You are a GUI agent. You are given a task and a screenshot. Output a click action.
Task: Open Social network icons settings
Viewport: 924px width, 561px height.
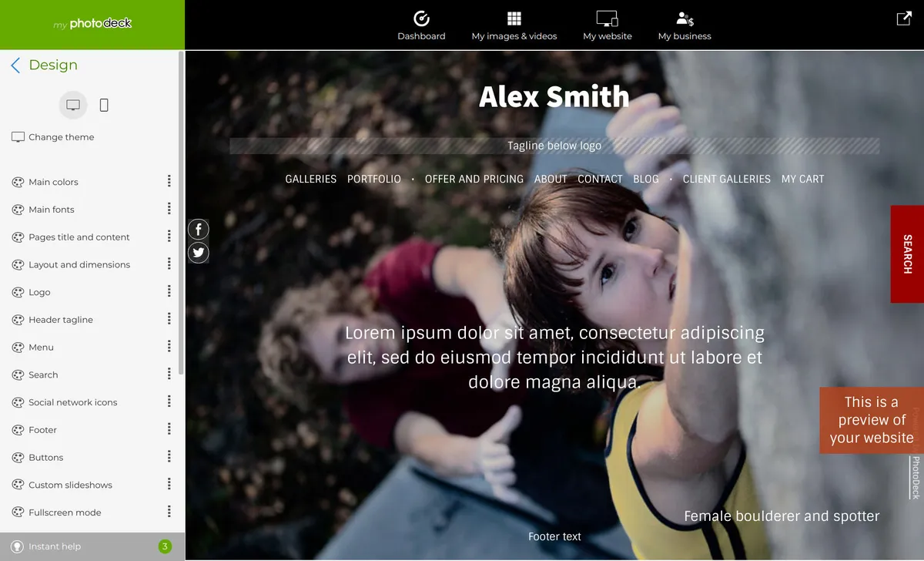(x=73, y=402)
